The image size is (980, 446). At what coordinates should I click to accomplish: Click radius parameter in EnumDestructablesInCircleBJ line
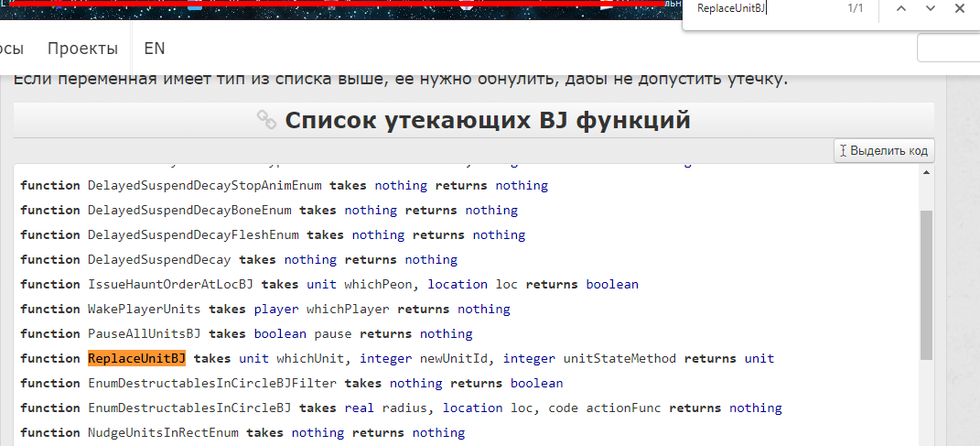click(x=405, y=408)
